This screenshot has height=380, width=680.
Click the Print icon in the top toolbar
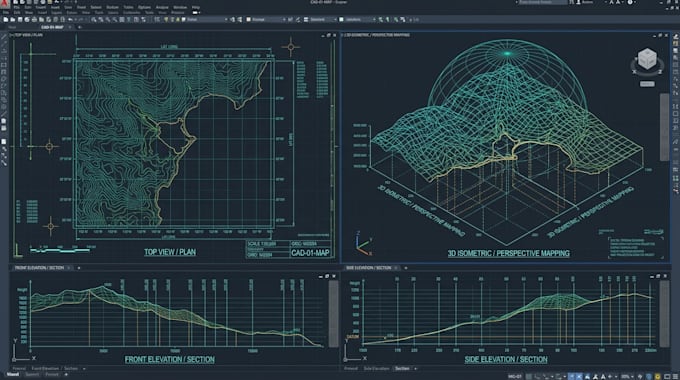[x=34, y=20]
